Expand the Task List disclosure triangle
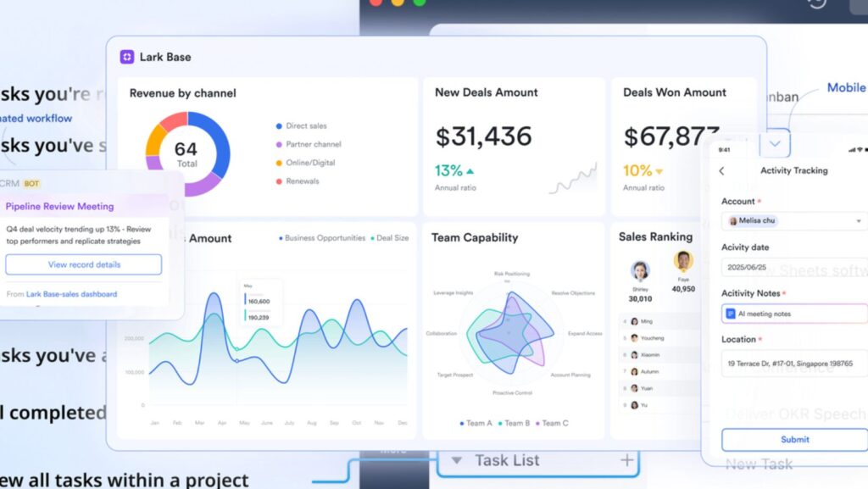The image size is (868, 489). tap(457, 460)
